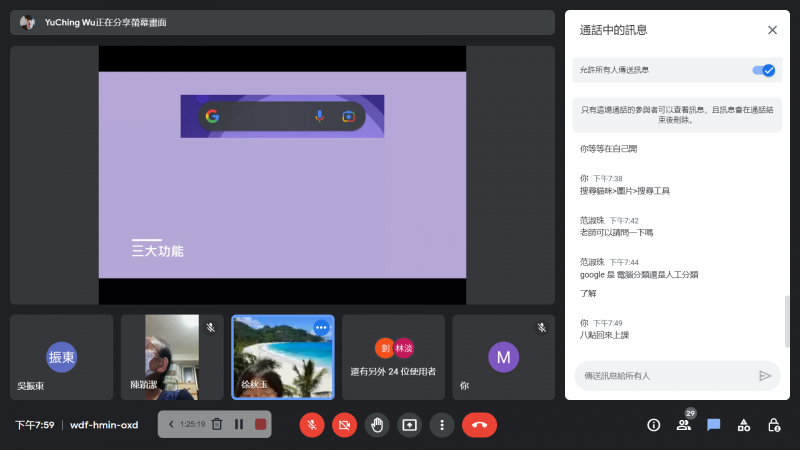Click the 三大功能 slide title
Image resolution: width=800 pixels, height=450 pixels.
pos(158,251)
